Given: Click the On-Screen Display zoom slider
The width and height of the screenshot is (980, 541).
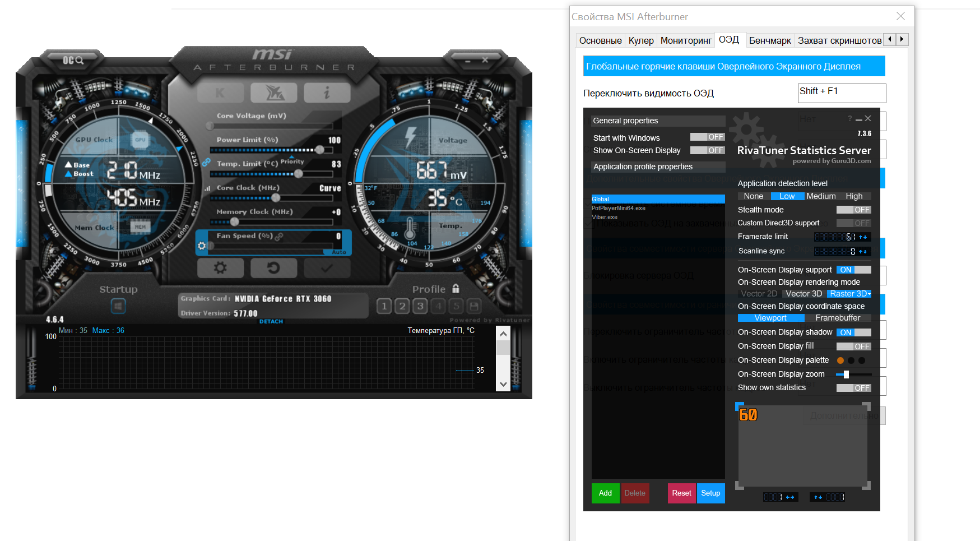Looking at the screenshot, I should point(853,374).
